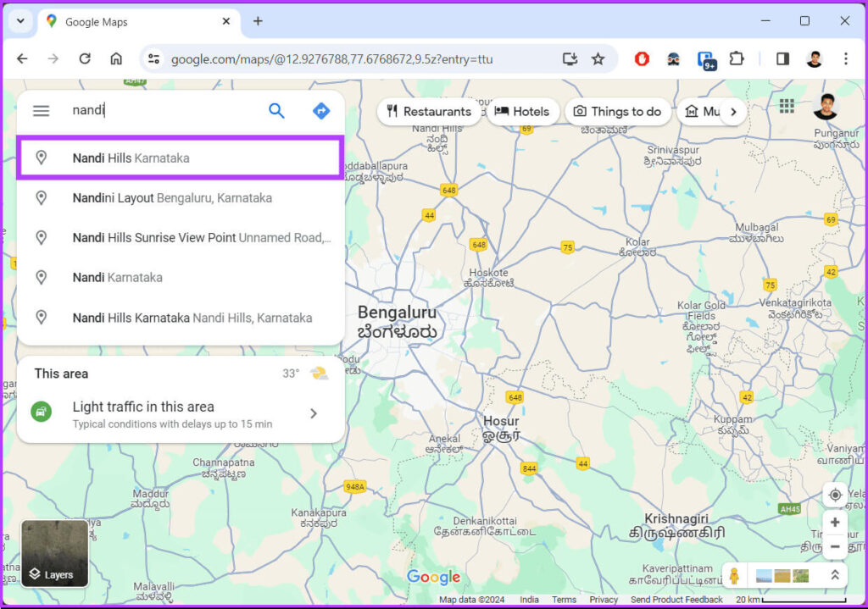Reveal more category chips with right chevron
Image resolution: width=868 pixels, height=609 pixels.
(x=733, y=110)
